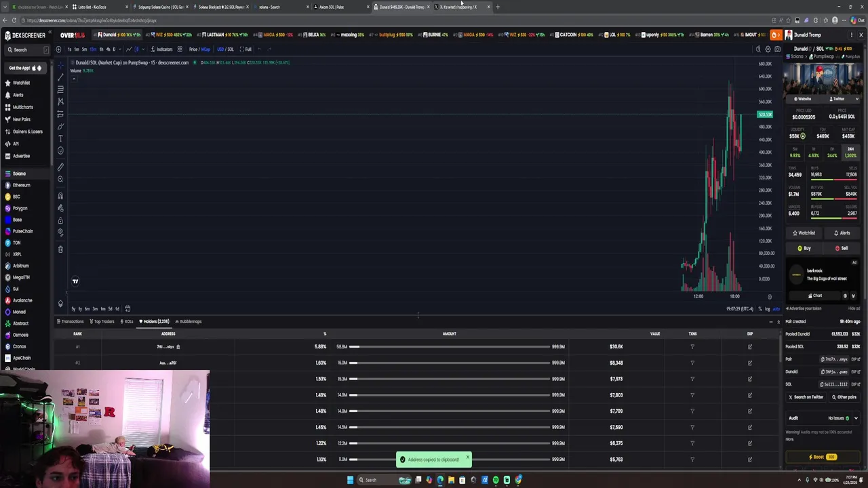This screenshot has height=488, width=868.
Task: Copy the Pair address 7Hz7…
Action: click(833, 359)
